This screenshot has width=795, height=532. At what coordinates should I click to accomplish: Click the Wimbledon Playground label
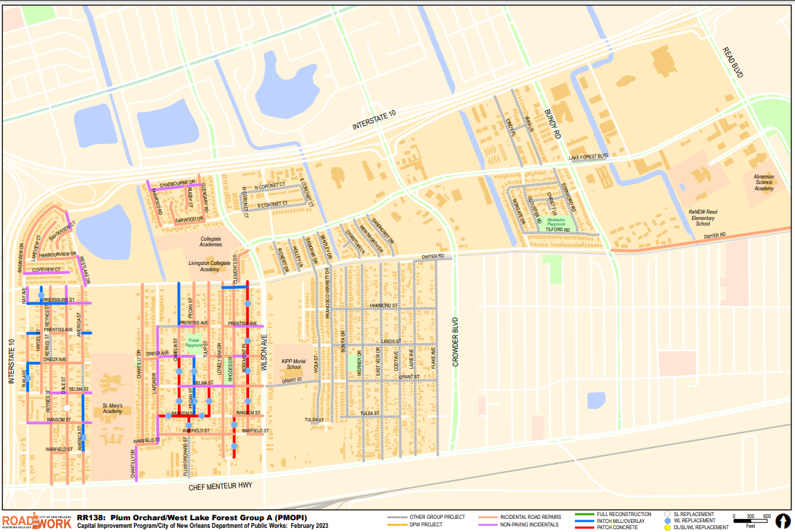pyautogui.click(x=556, y=222)
